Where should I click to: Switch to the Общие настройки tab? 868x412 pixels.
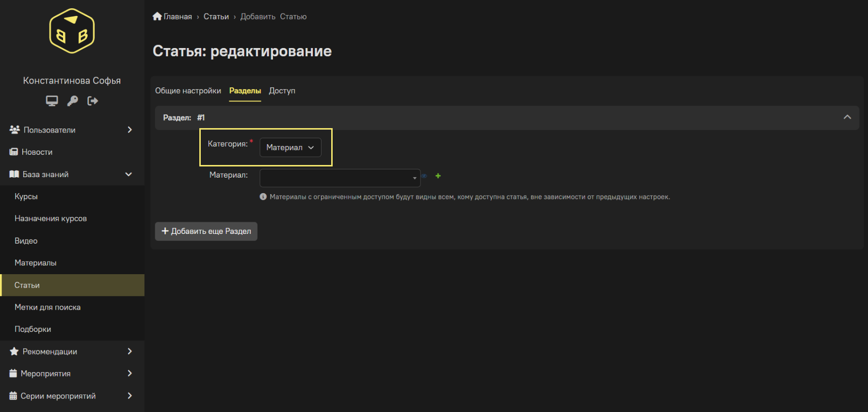point(188,91)
